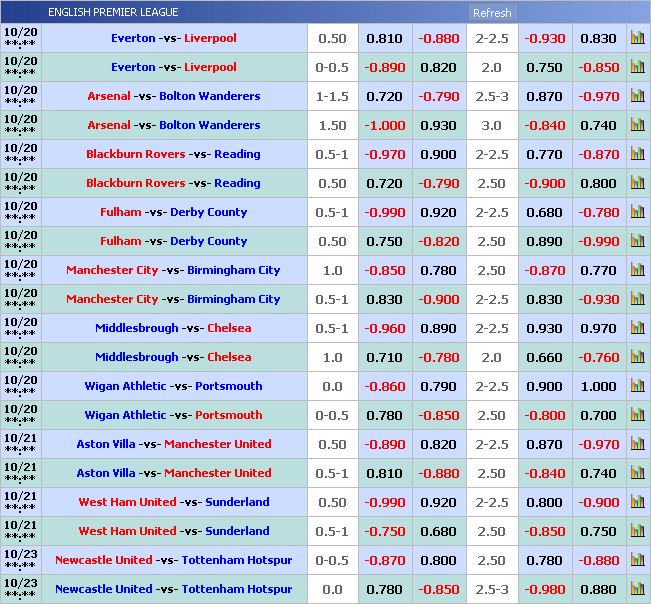Image resolution: width=651 pixels, height=604 pixels.
Task: Open chart icon for Manchester City 1.0 handicap row
Action: pyautogui.click(x=637, y=270)
